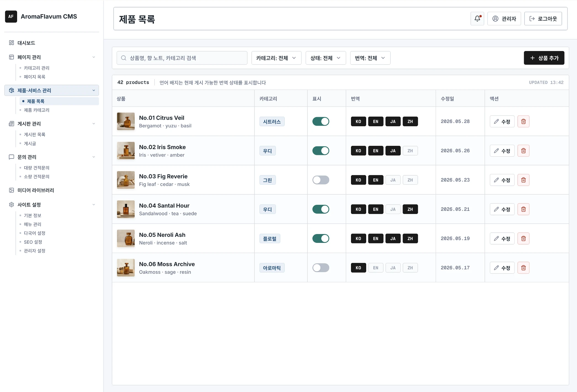The width and height of the screenshot is (577, 392).
Task: Click the 아로마틱 category tag
Action: pyautogui.click(x=272, y=268)
